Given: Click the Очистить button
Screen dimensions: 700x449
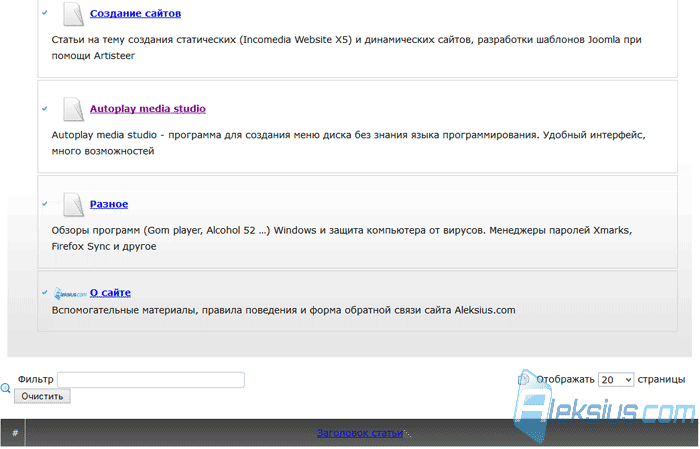Looking at the screenshot, I should tap(42, 396).
